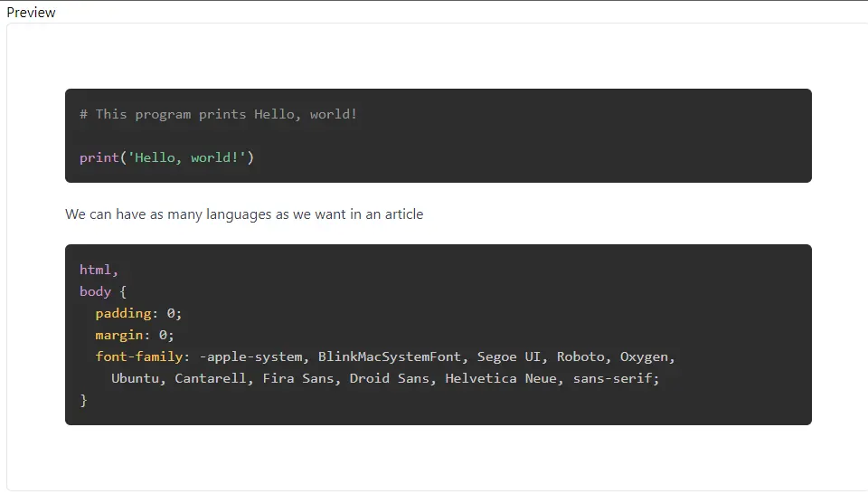
Task: Click the html selector in CSS block
Action: pyautogui.click(x=95, y=270)
